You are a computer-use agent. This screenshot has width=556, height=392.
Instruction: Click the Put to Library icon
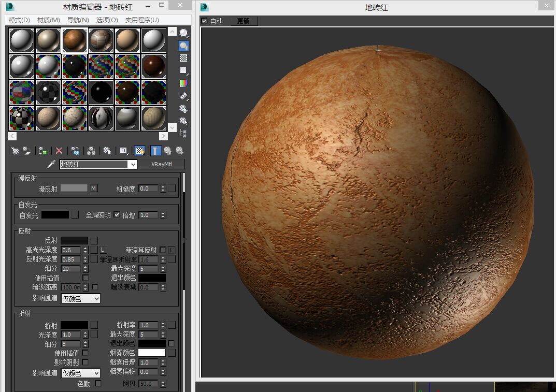click(107, 151)
